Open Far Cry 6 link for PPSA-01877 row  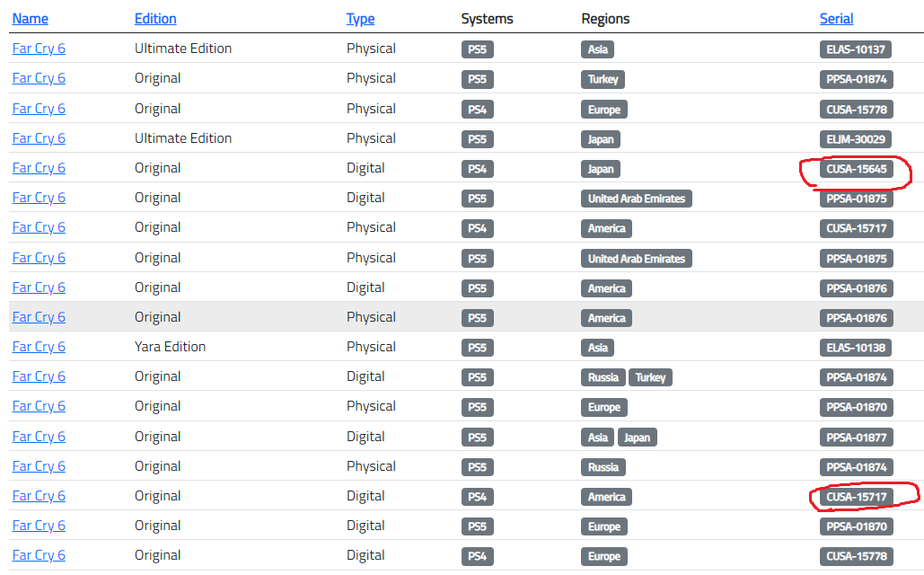39,437
